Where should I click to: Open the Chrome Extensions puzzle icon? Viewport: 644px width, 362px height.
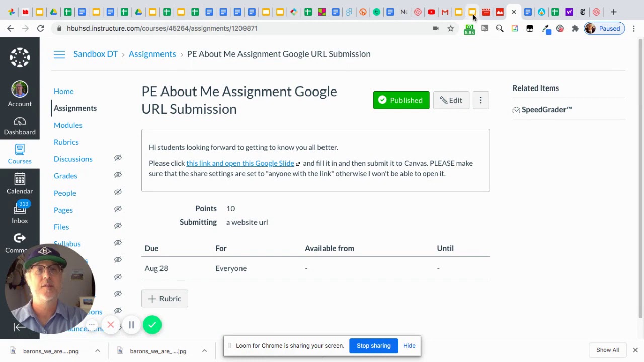point(575,29)
